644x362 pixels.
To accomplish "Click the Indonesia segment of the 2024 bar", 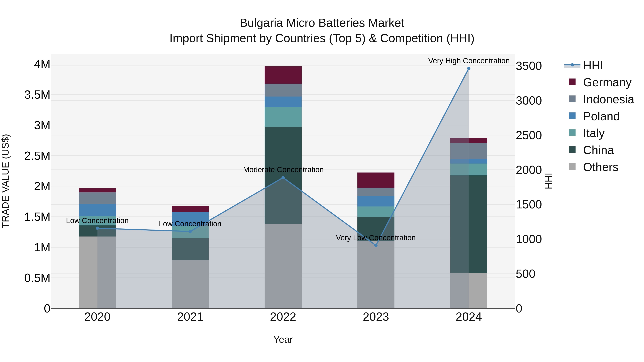I will click(469, 151).
